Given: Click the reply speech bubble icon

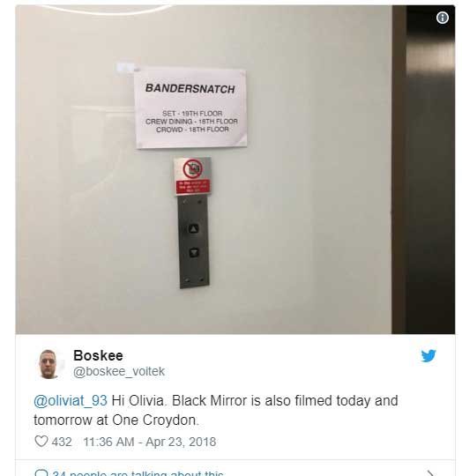Looking at the screenshot, I should [41, 472].
